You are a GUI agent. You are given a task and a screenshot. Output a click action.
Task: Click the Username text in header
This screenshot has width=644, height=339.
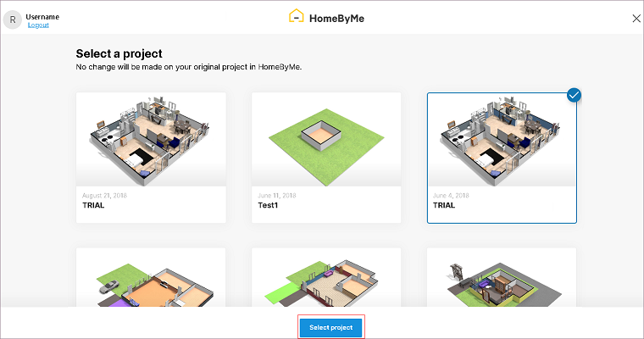pos(42,16)
